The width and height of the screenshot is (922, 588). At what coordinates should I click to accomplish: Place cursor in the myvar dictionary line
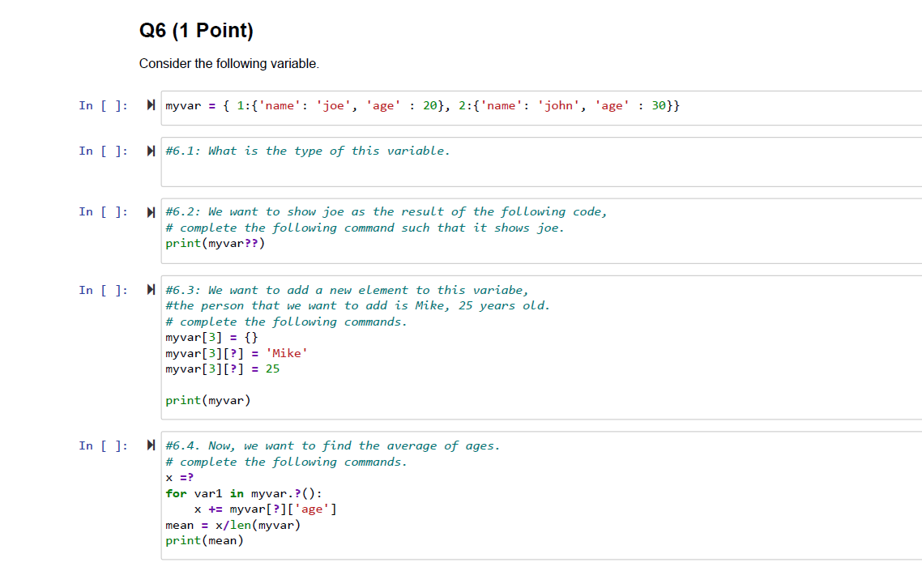[x=421, y=104]
